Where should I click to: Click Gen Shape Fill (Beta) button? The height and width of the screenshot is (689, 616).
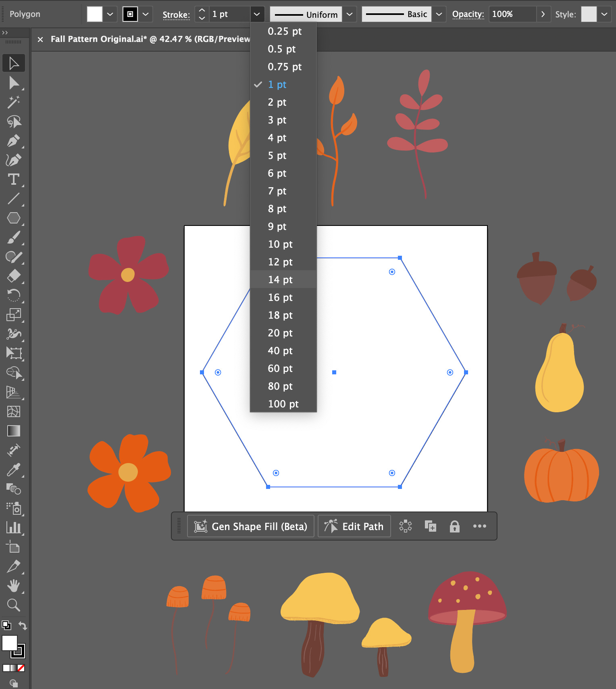251,526
